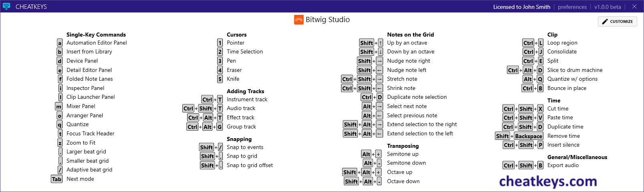The height and width of the screenshot is (192, 644).
Task: Open the cheatkeys.com link
Action: pos(548,181)
